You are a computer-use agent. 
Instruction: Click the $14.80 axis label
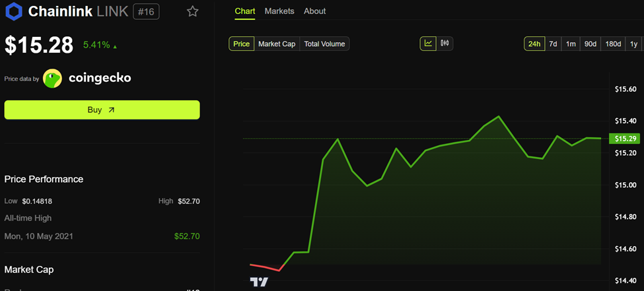click(x=626, y=216)
